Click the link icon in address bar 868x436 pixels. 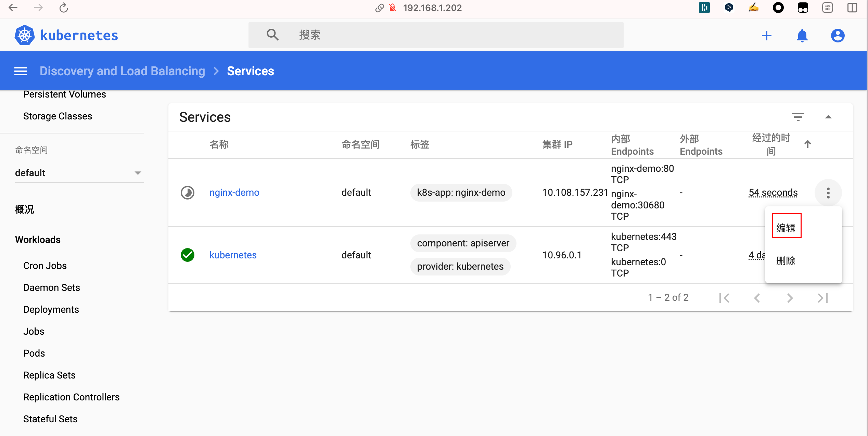pos(379,8)
